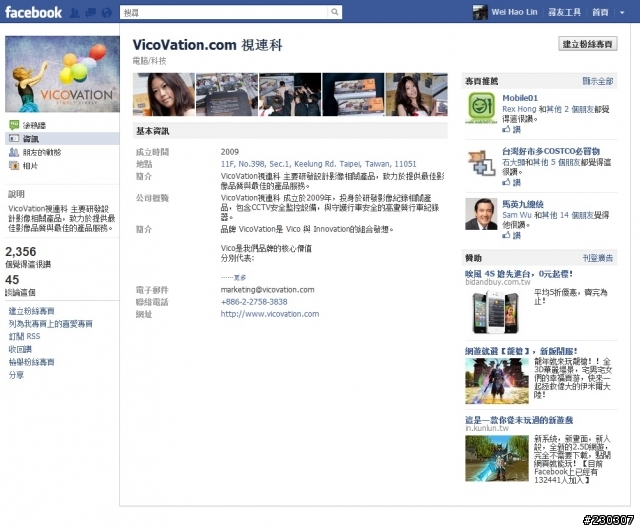Open friend requests icon in top bar
Screen dimensions: 640x528
[74, 13]
